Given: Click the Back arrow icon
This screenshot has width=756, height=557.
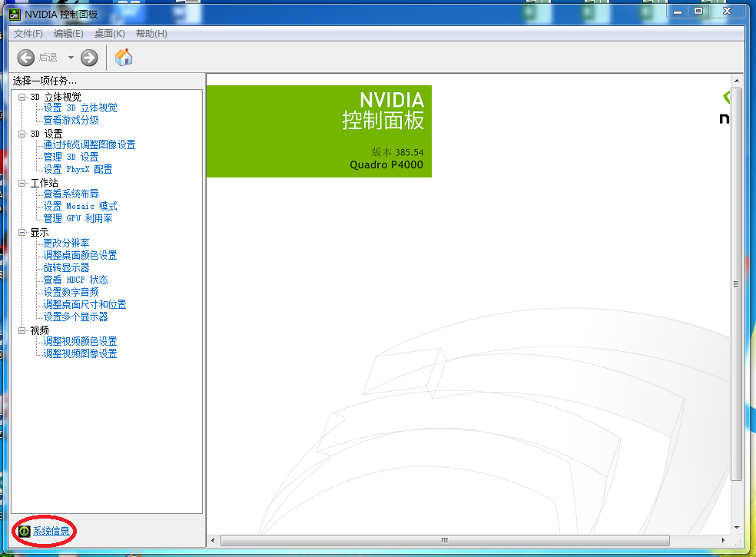Looking at the screenshot, I should coord(26,58).
